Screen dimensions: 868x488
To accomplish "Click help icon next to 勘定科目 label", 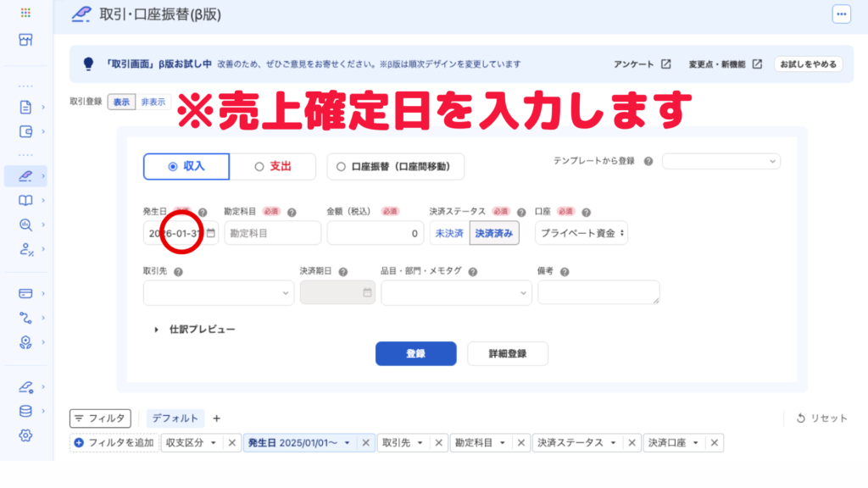I will [292, 213].
